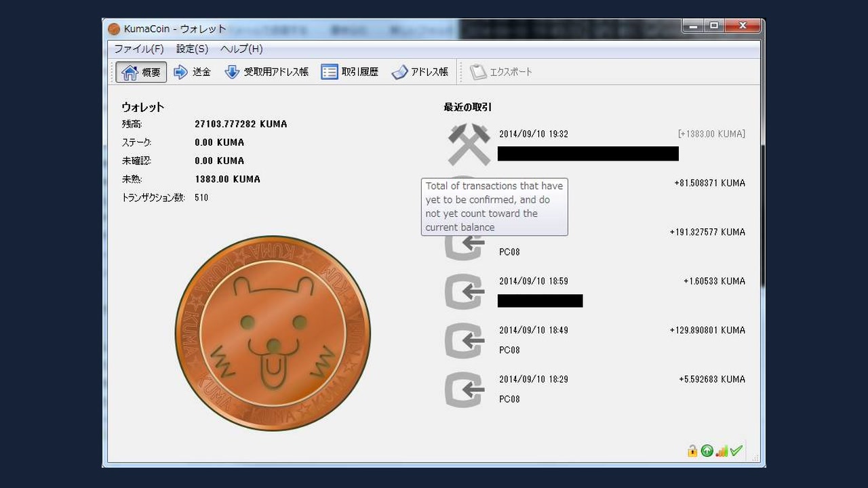The image size is (868, 488).
Task: Click the ステーク stake label
Action: coord(136,142)
